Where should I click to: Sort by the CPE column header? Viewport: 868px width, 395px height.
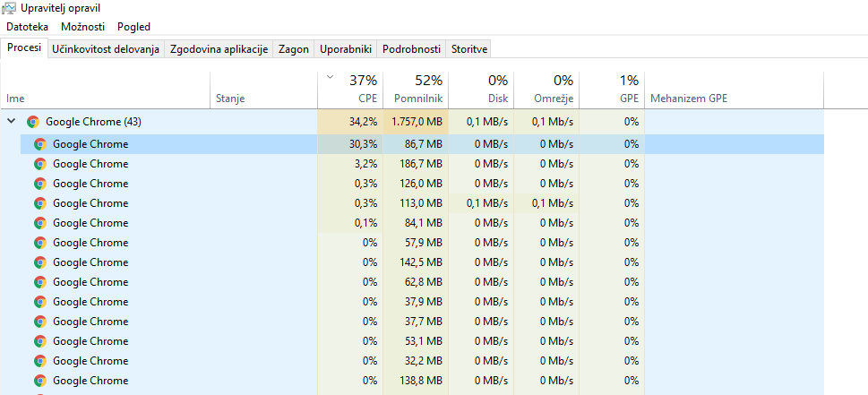(x=350, y=90)
